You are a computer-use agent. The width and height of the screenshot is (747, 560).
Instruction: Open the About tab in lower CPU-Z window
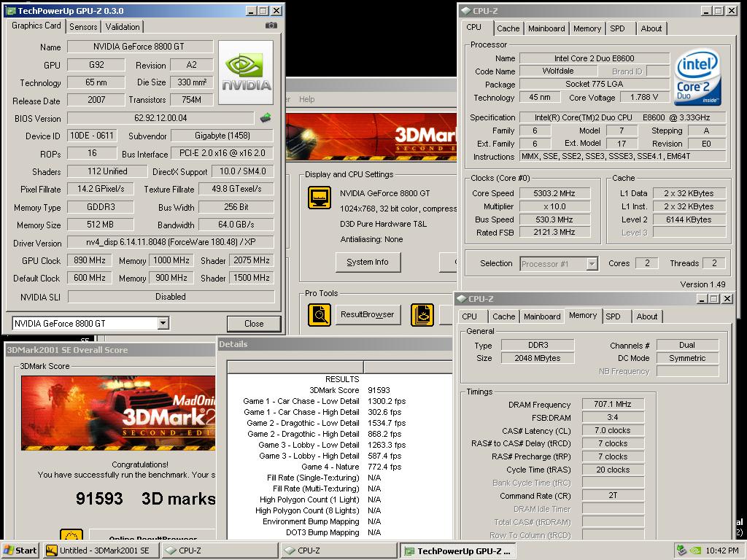[x=646, y=316]
